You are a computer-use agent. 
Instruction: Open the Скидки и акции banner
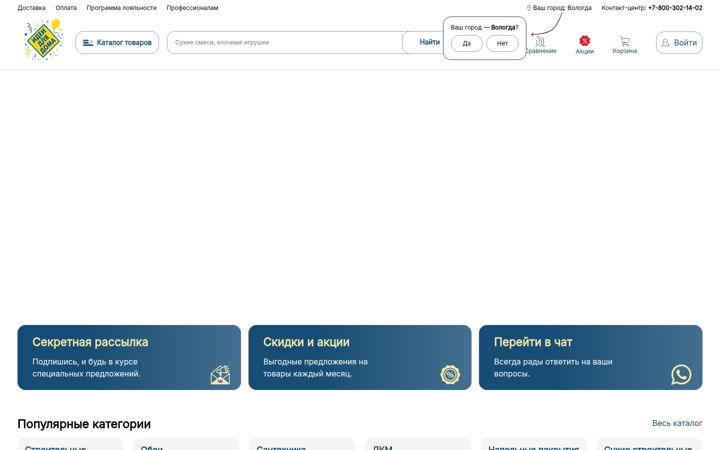click(360, 357)
